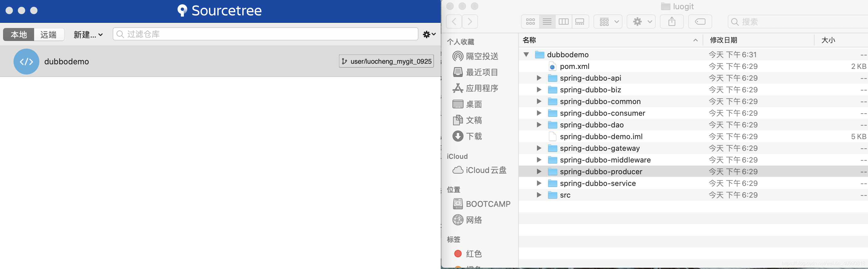
Task: Open 隔空投送 (AirDrop) in the sidebar
Action: click(x=475, y=56)
